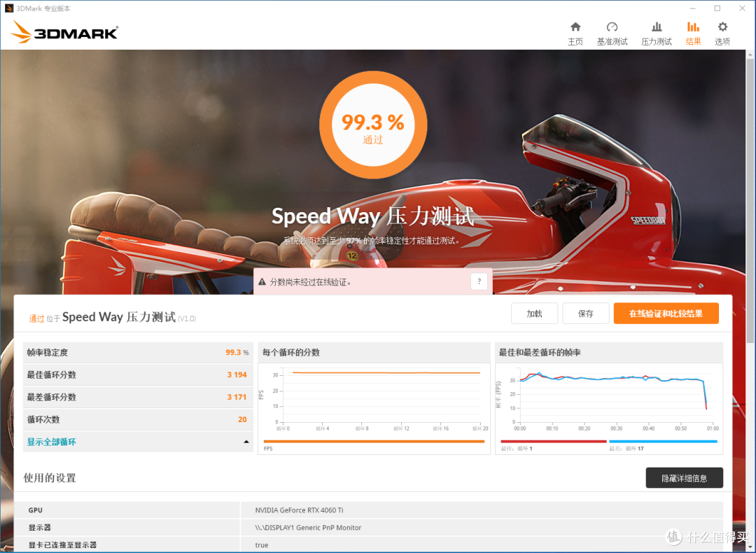Minimize the 3DMark window
This screenshot has height=553, width=756.
coord(693,8)
